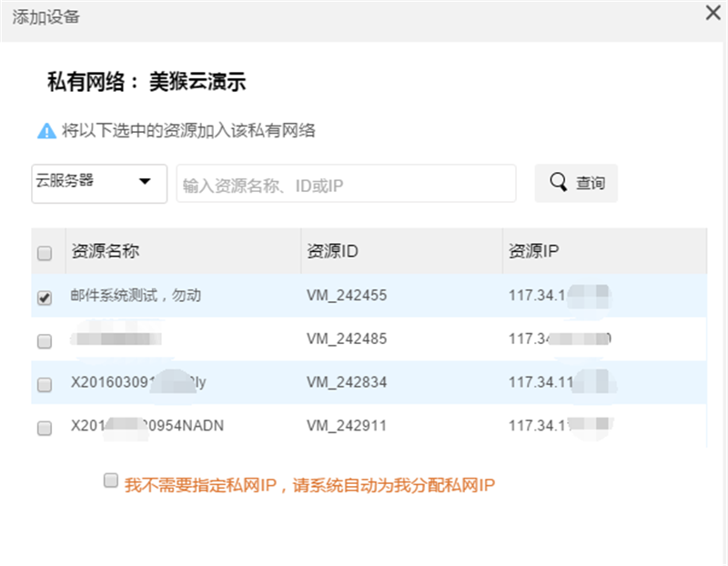Click the VM_242834 resource ID cell

click(x=347, y=382)
